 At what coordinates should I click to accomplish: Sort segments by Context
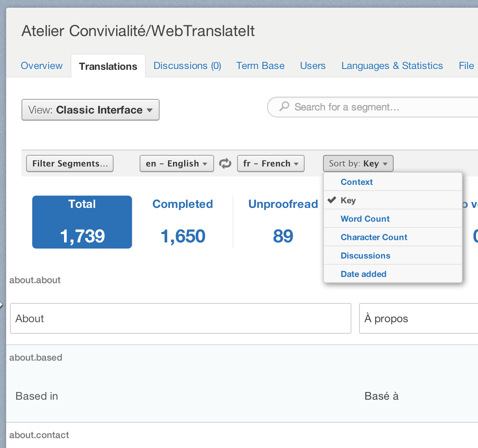coord(393,182)
